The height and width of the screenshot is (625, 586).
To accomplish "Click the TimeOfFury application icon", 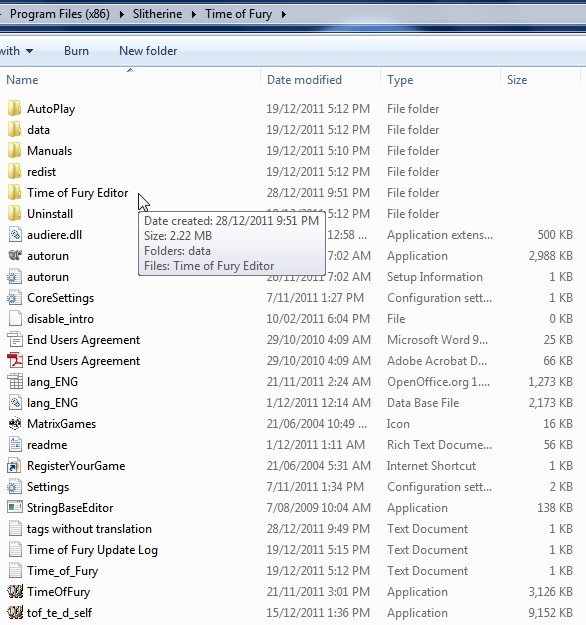I will [15, 592].
